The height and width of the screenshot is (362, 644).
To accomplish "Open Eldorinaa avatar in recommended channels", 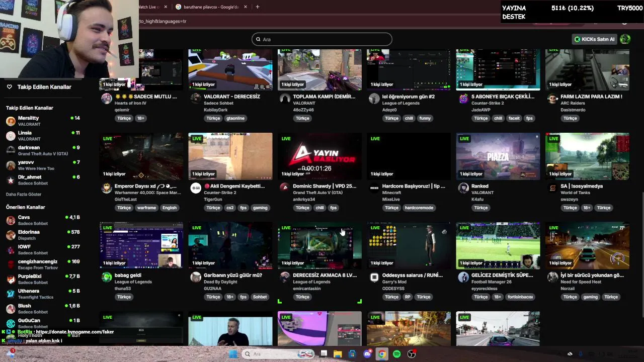I will click(x=11, y=235).
